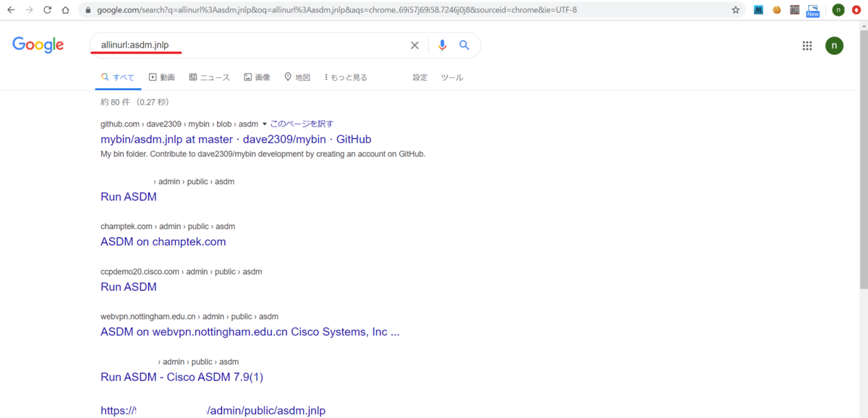Viewport: 868px width, 418px height.
Task: Go to Google home via the logo
Action: 38,45
